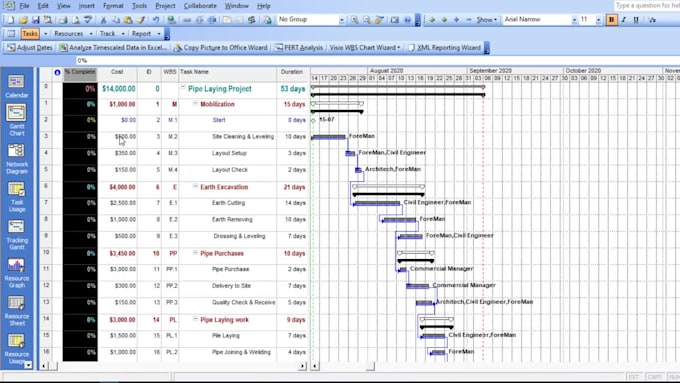Show subtasks with the plus icon
Image resolution: width=680 pixels, height=383 pixels.
click(456, 20)
